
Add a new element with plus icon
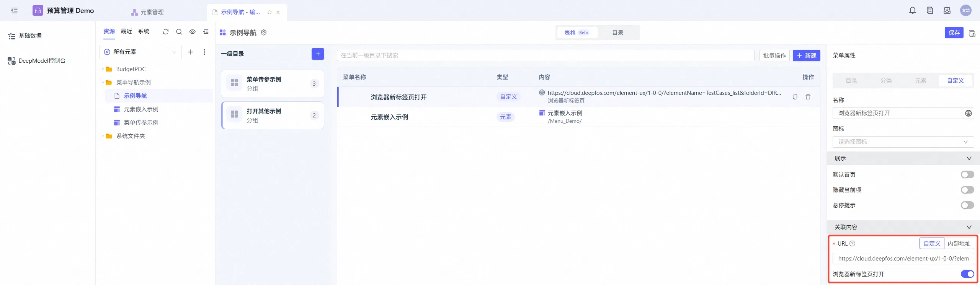coord(190,52)
